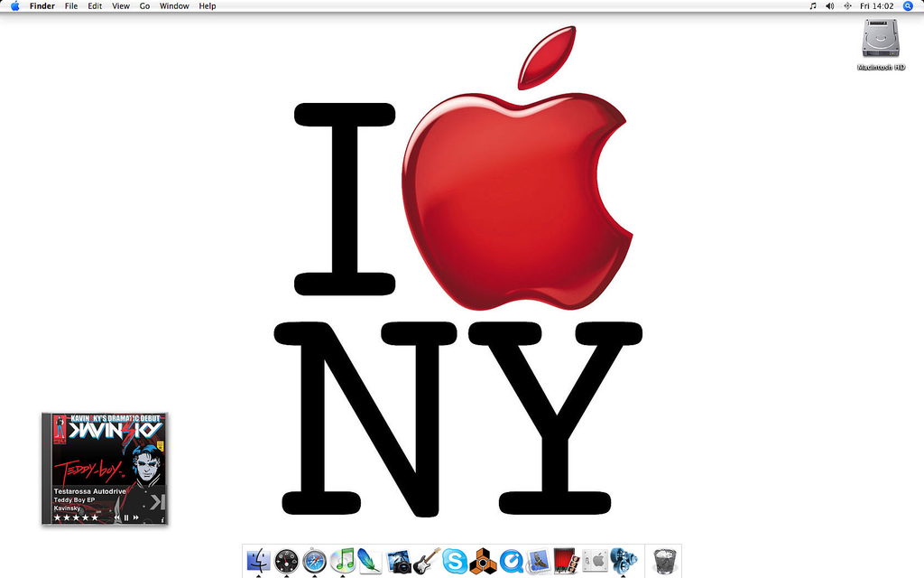
Task: Open Reason app in the Dock
Action: [483, 561]
